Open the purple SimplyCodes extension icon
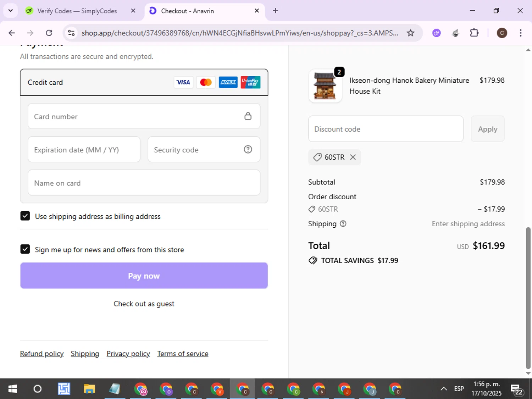This screenshot has width=532, height=399. tap(437, 33)
